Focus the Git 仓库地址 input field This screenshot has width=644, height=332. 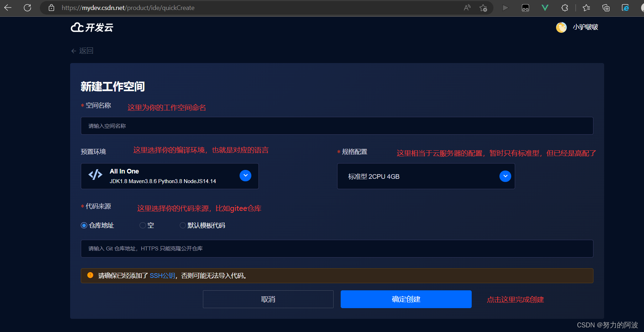[337, 249]
